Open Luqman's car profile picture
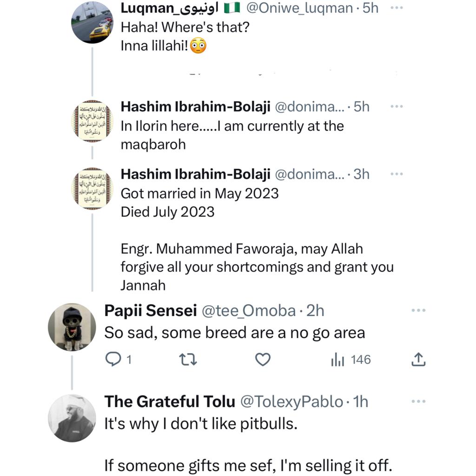Image resolution: width=476 pixels, height=476 pixels. [93, 22]
